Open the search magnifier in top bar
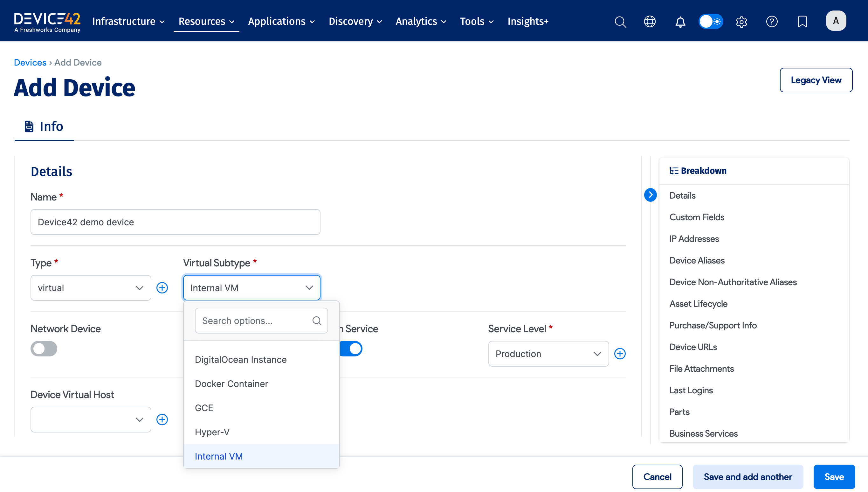 (620, 22)
